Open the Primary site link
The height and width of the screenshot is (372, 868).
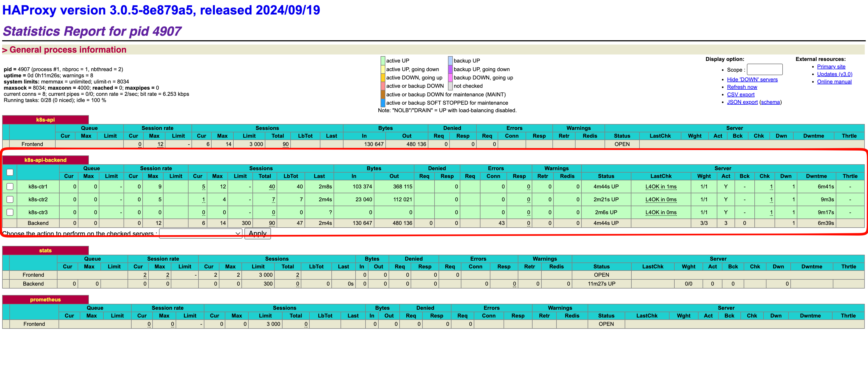pyautogui.click(x=831, y=67)
